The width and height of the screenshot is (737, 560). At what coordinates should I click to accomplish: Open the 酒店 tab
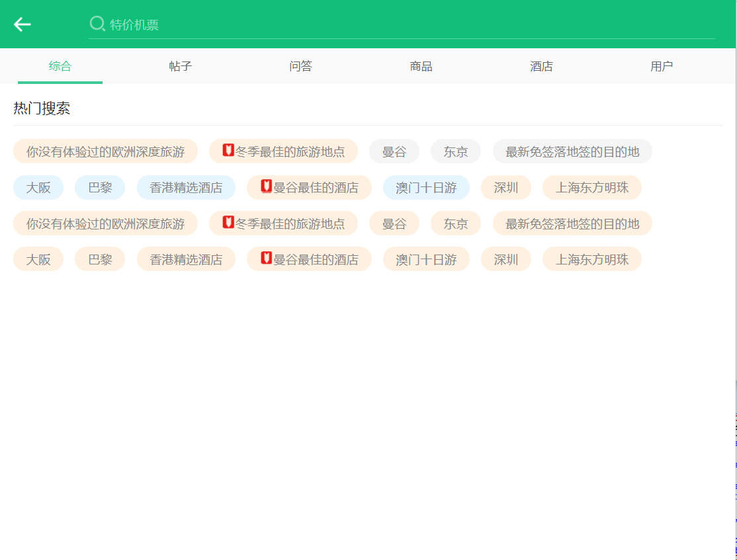(542, 66)
